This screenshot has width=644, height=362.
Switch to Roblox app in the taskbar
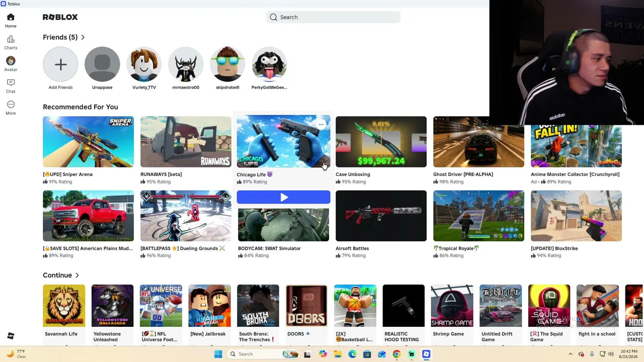(426, 354)
